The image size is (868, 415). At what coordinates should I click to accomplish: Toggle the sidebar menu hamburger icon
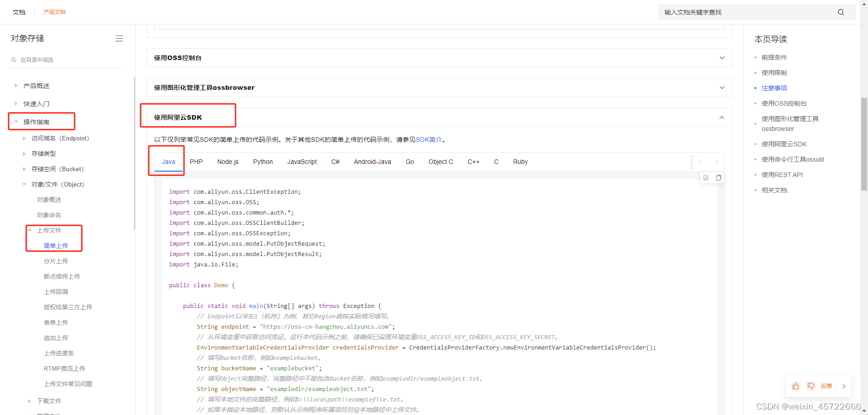(x=119, y=39)
